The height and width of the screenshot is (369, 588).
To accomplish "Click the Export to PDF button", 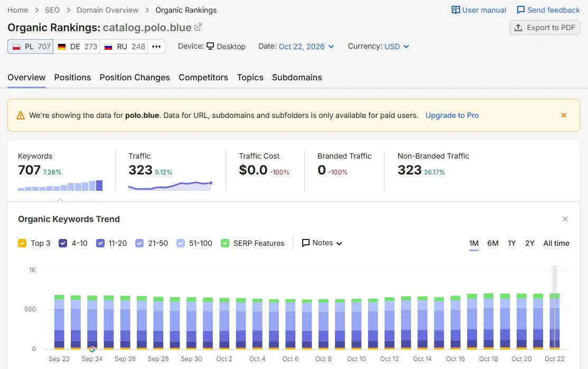I will [x=545, y=28].
